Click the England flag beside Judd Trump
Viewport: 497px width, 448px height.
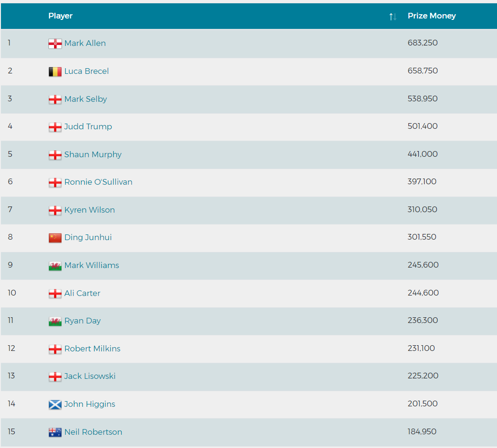point(55,127)
